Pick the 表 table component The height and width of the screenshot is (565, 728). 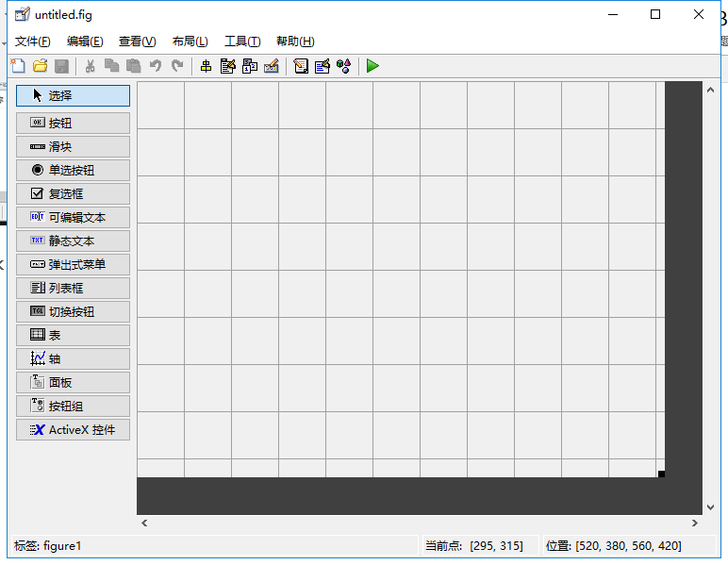click(73, 335)
